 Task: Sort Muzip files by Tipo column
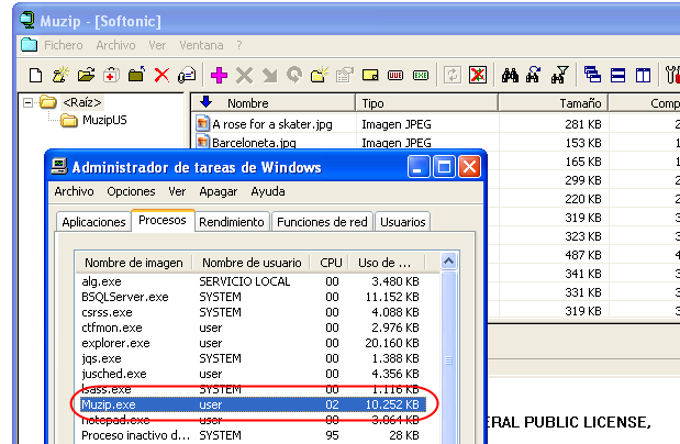coord(426,103)
